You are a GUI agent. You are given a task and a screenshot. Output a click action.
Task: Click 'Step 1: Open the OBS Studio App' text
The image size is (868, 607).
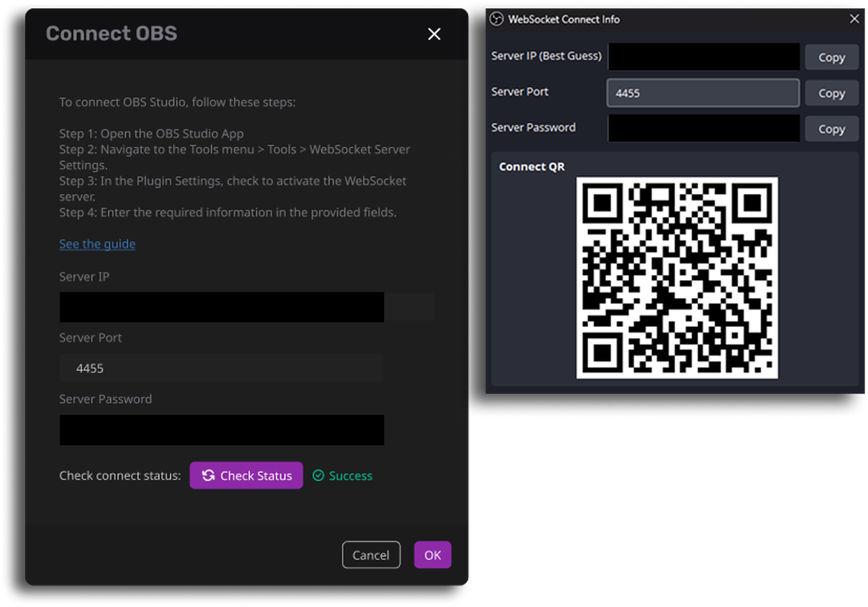tap(151, 134)
